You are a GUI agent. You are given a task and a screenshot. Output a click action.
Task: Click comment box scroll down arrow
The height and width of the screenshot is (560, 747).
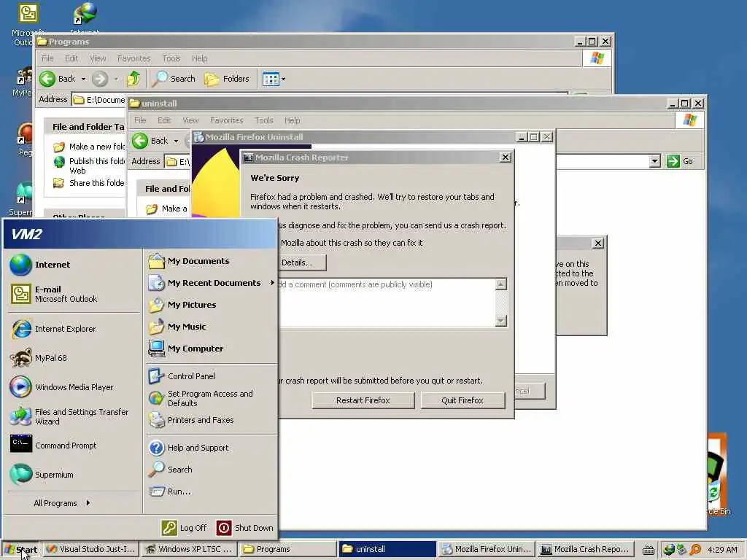click(x=500, y=321)
